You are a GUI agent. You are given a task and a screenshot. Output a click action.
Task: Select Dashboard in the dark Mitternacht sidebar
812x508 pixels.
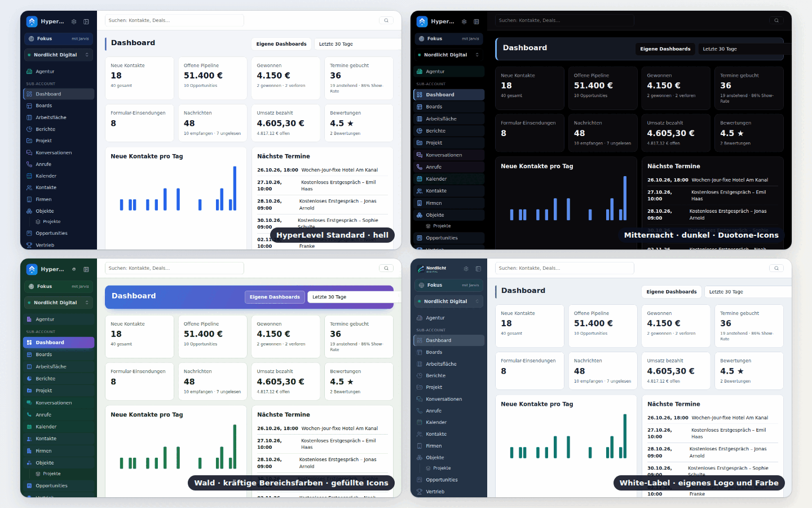tap(449, 95)
